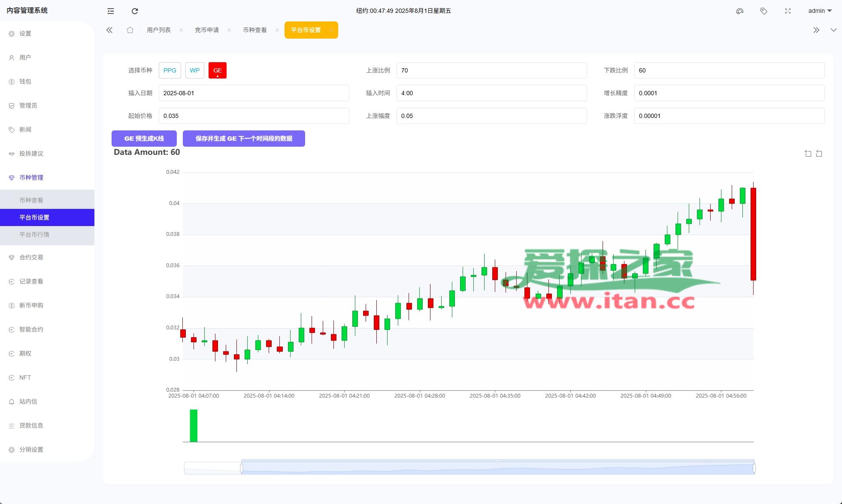Screen dimensions: 842x504
Task: Click chart zoom reset icon
Action: tap(819, 154)
